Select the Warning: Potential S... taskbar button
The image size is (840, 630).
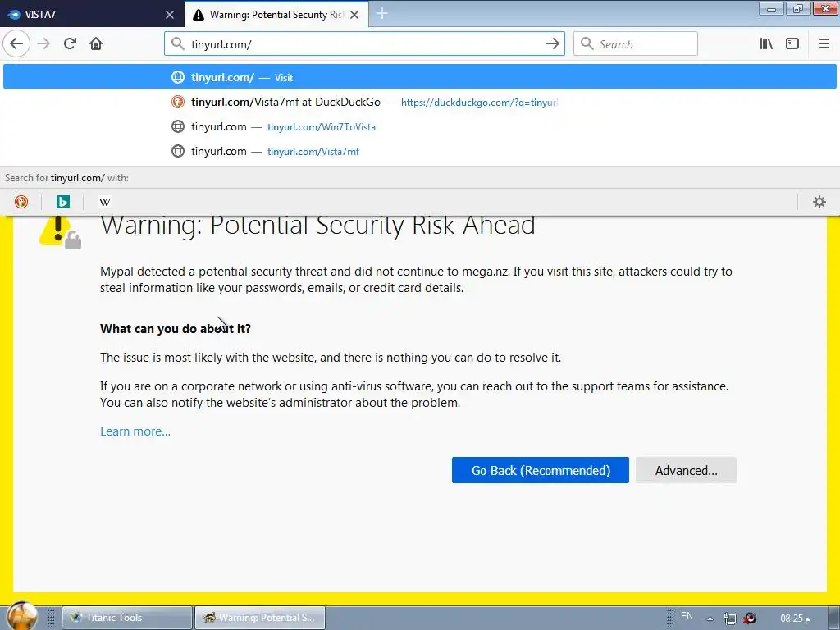260,618
